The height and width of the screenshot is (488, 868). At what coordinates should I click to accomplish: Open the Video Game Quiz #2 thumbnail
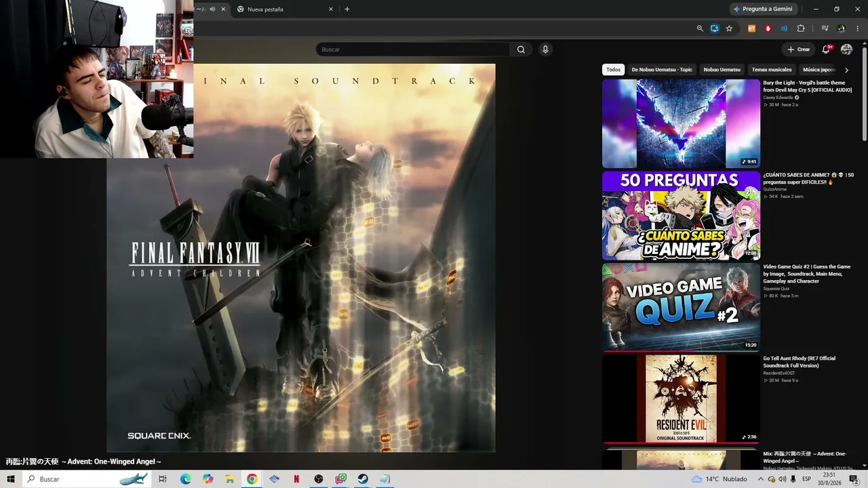681,307
